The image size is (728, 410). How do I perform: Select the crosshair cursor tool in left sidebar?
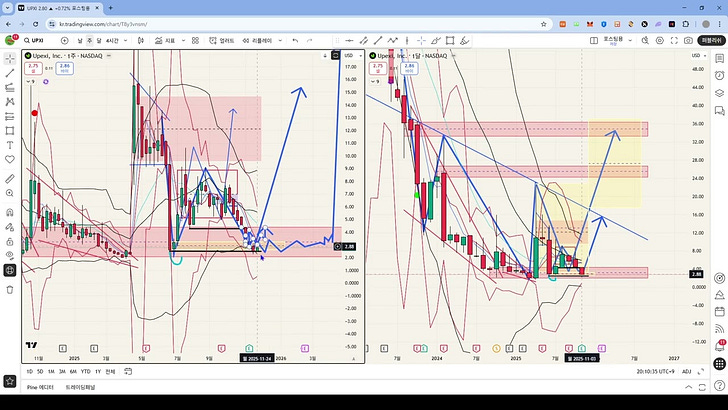10,59
